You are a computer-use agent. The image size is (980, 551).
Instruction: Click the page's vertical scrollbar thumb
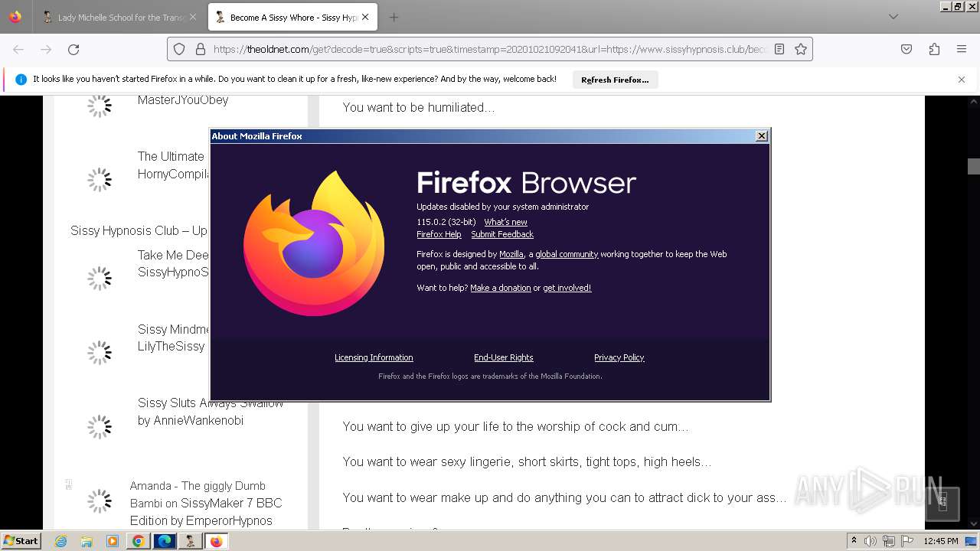pos(974,166)
